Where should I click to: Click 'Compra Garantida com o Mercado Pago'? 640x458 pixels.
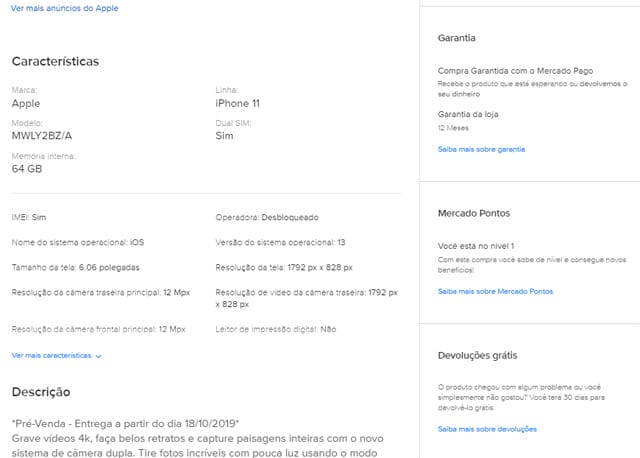tap(515, 71)
